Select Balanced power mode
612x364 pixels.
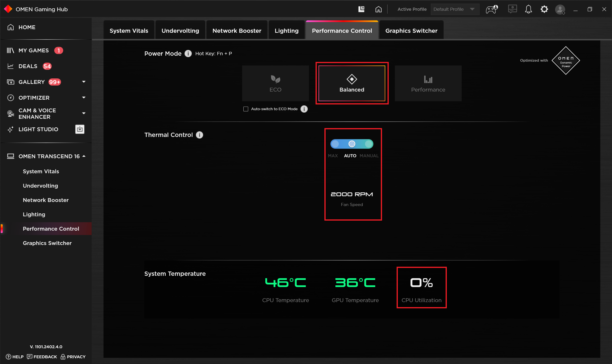[352, 83]
